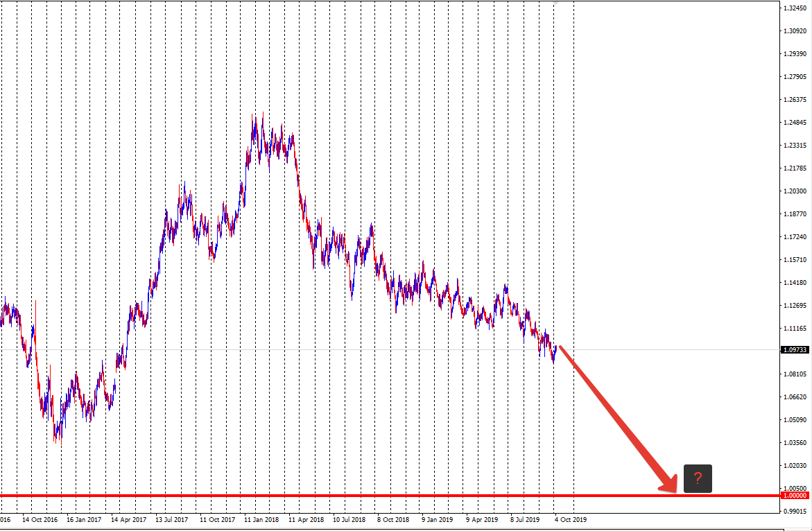This screenshot has width=812, height=531.
Task: Click the 1.21785 price axis label
Action: point(795,168)
